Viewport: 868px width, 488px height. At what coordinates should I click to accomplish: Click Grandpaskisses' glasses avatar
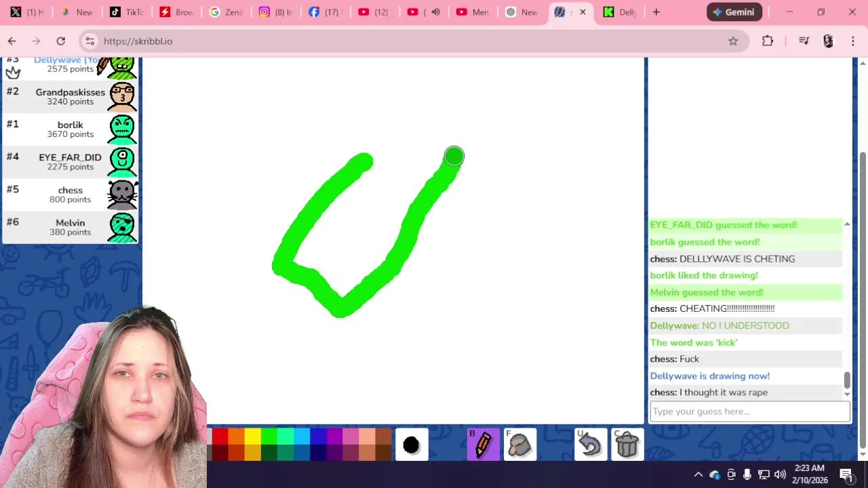pos(122,96)
